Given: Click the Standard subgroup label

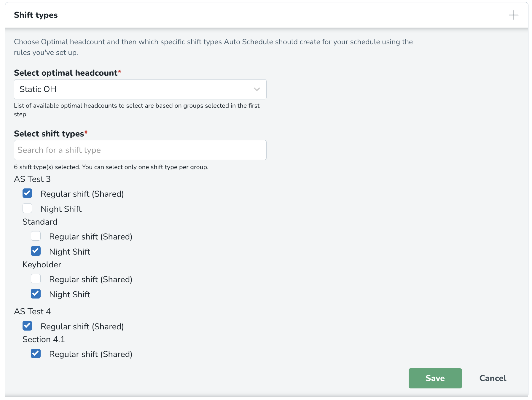Looking at the screenshot, I should tap(40, 222).
